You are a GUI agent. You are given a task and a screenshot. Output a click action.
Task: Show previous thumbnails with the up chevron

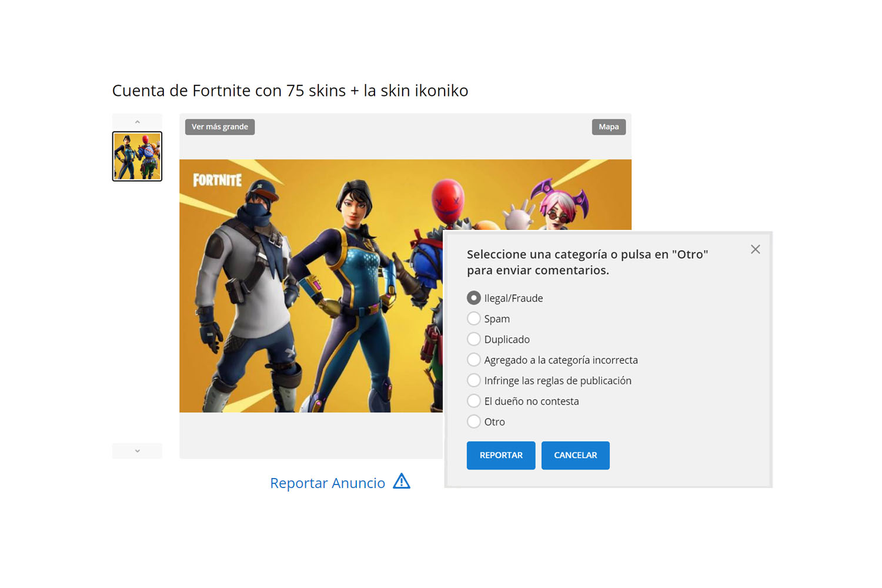(x=137, y=122)
